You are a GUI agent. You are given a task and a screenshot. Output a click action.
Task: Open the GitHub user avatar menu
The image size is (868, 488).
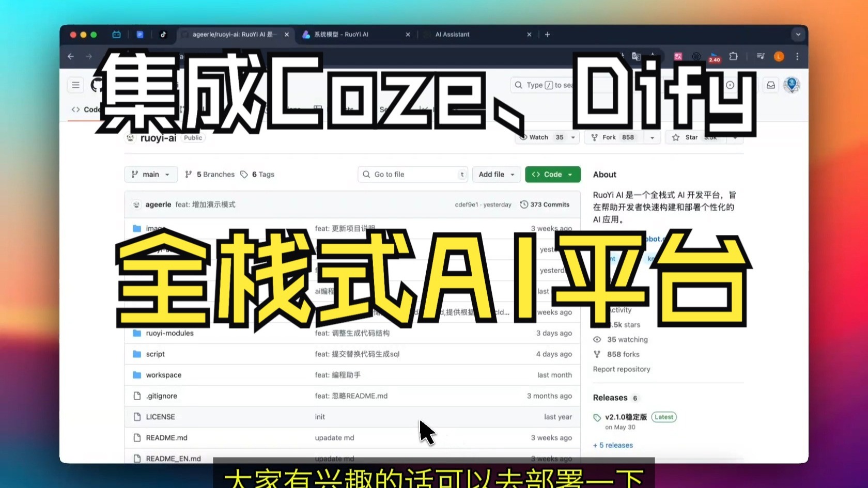pyautogui.click(x=792, y=85)
